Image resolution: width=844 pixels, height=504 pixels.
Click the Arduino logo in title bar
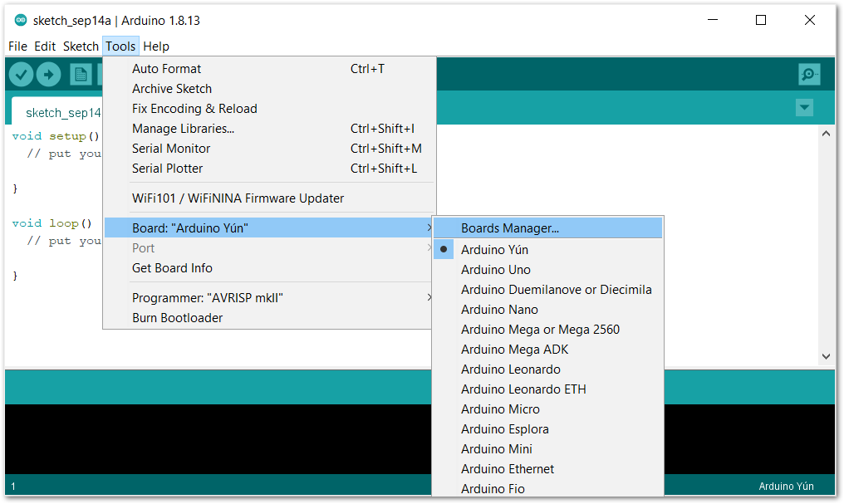click(21, 21)
